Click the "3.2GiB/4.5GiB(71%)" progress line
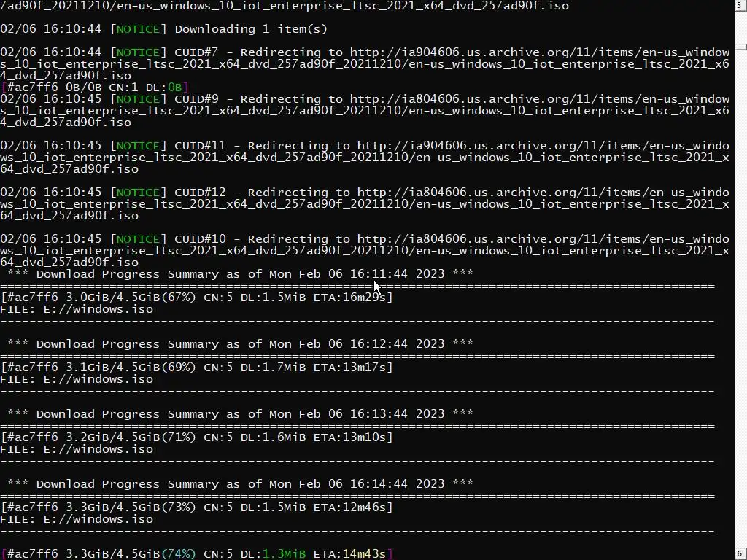Screen dimensions: 747x560 coord(197,437)
